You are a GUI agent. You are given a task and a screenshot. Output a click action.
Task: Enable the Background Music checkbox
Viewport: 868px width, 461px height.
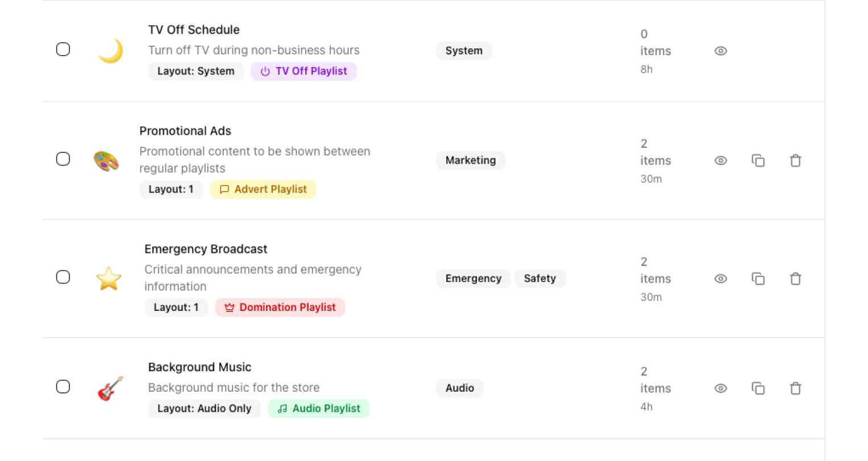pos(63,387)
